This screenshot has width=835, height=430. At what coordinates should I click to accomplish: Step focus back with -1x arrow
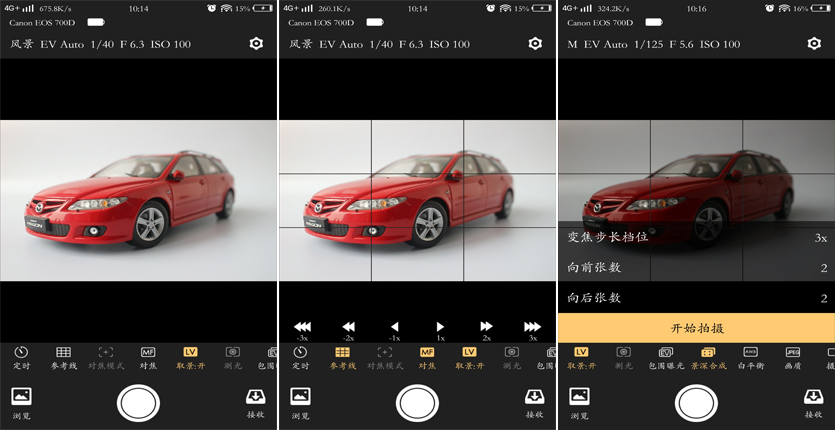point(394,330)
